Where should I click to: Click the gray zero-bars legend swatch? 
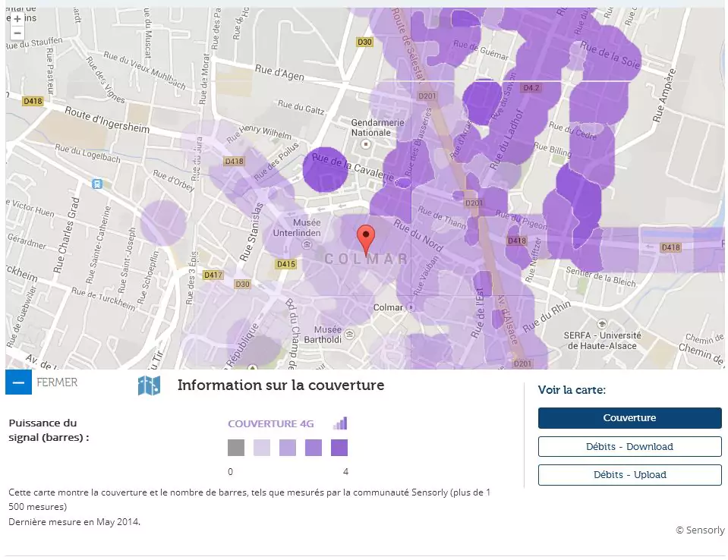236,448
